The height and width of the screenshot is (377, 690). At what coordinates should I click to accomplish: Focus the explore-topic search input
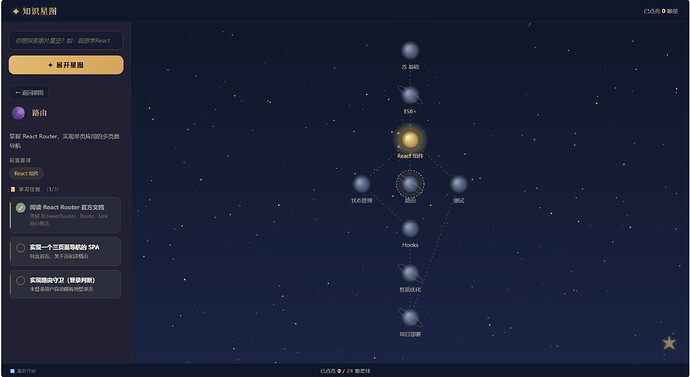(66, 40)
